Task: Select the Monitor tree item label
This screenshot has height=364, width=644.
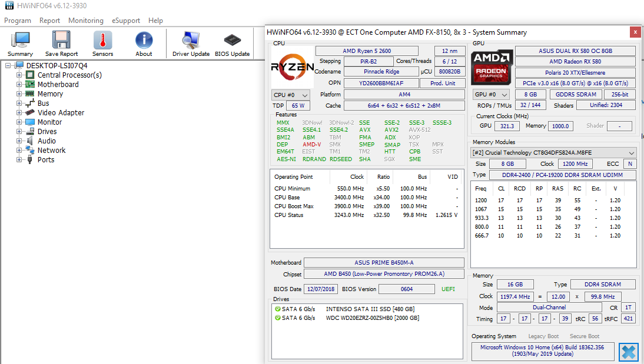Action: [49, 122]
